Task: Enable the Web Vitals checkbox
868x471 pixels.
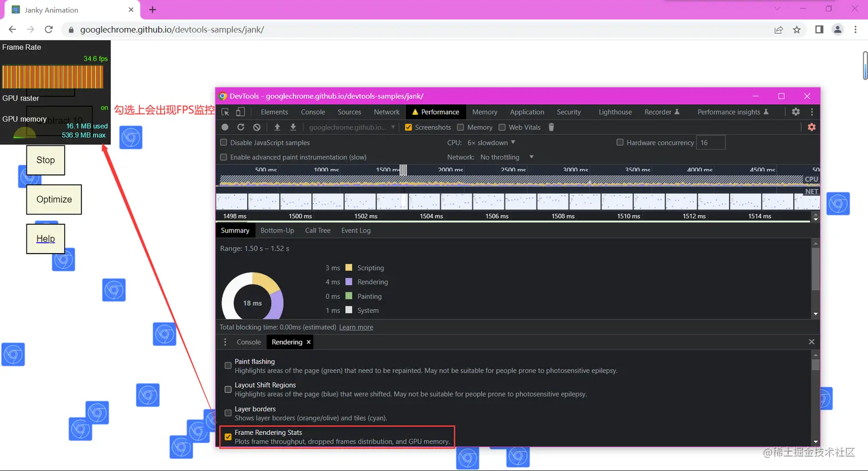Action: click(x=502, y=127)
